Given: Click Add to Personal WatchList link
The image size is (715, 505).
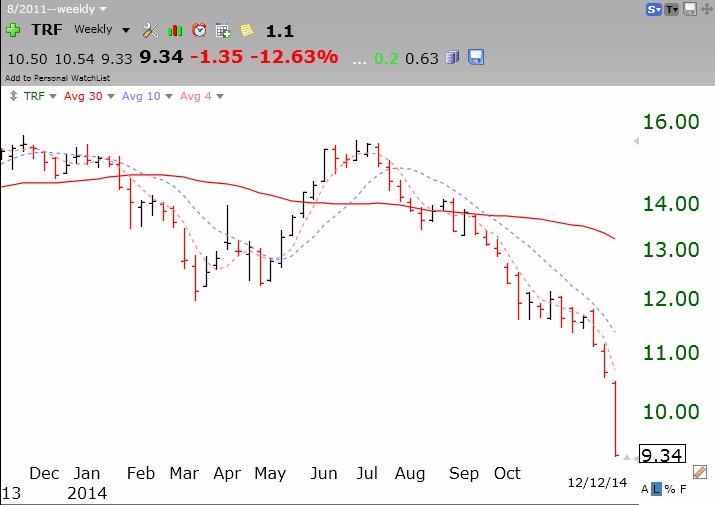Looking at the screenshot, I should coord(57,78).
